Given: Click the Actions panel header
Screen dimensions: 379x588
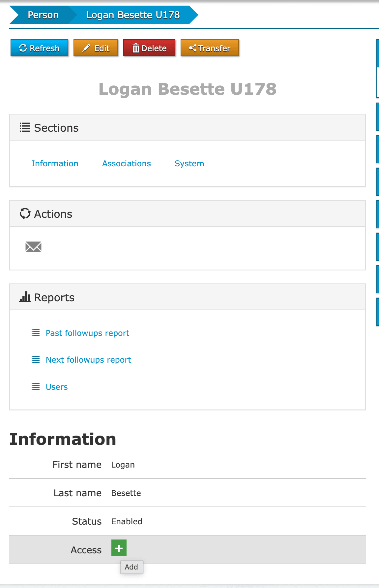Looking at the screenshot, I should [x=188, y=214].
